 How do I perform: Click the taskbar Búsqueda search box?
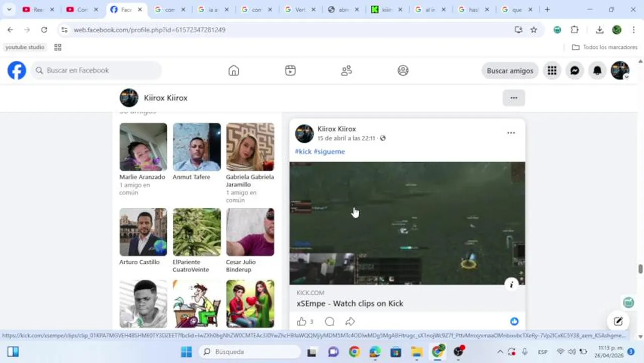click(x=250, y=352)
